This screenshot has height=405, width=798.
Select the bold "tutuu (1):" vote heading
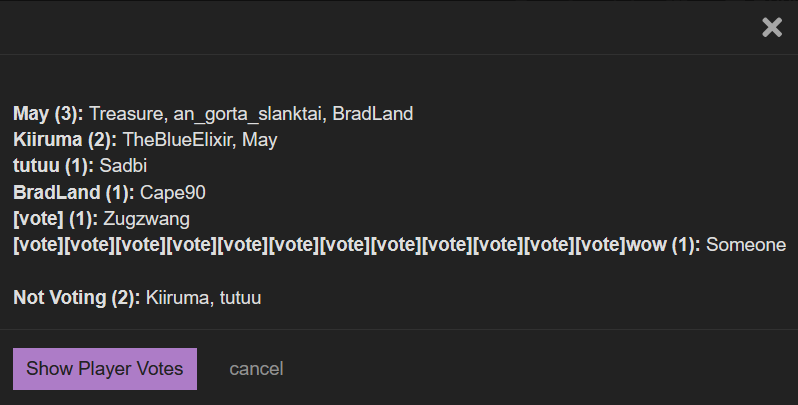tap(53, 166)
